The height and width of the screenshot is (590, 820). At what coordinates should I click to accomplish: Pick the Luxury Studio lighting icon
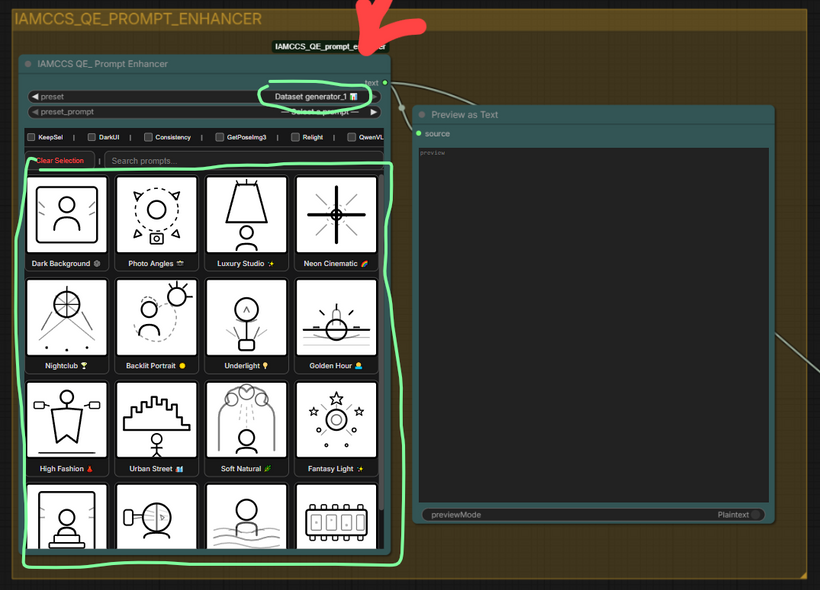pos(246,215)
